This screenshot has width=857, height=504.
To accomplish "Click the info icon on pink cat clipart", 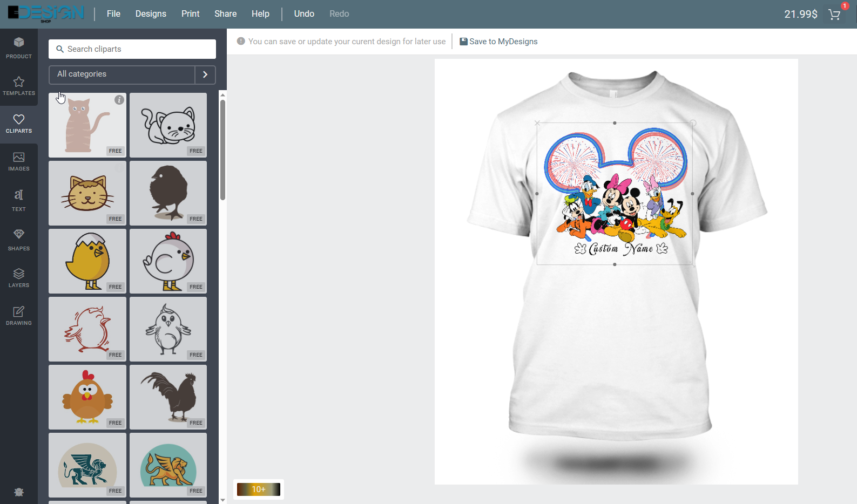I will click(x=119, y=100).
